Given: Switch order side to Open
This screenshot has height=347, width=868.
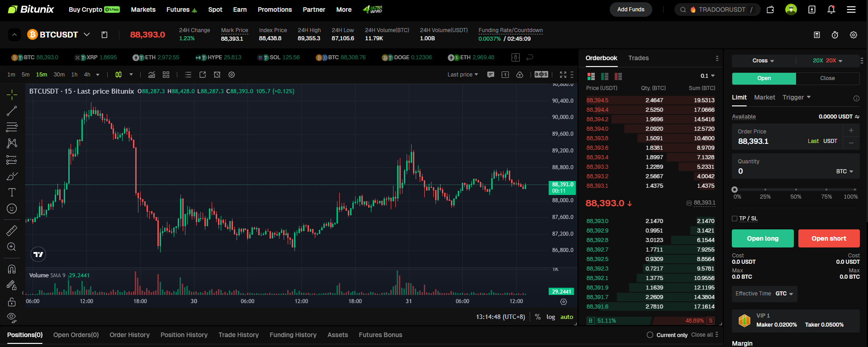Looking at the screenshot, I should [764, 78].
